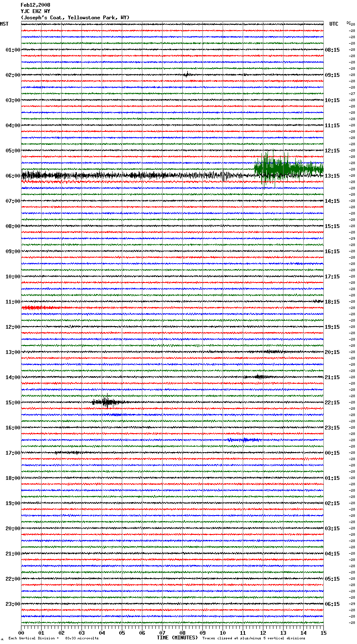Select the 06:00 MST time label
357x644 pixels.
tap(13, 176)
